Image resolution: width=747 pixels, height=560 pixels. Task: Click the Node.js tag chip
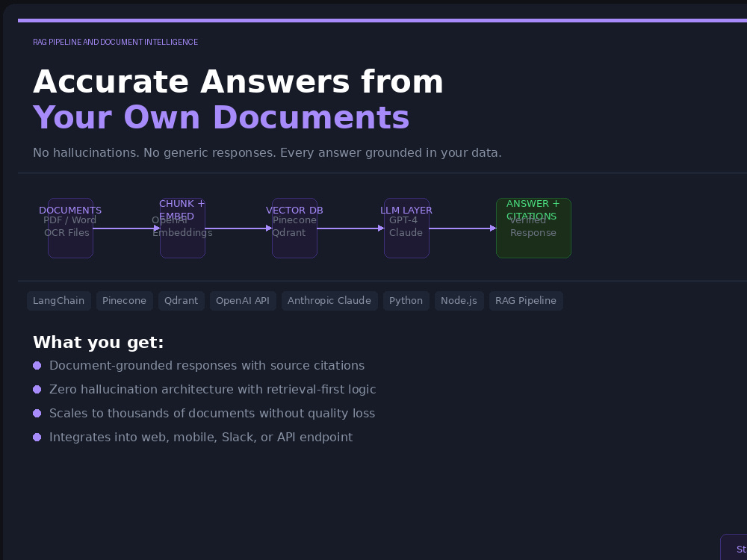click(x=459, y=301)
